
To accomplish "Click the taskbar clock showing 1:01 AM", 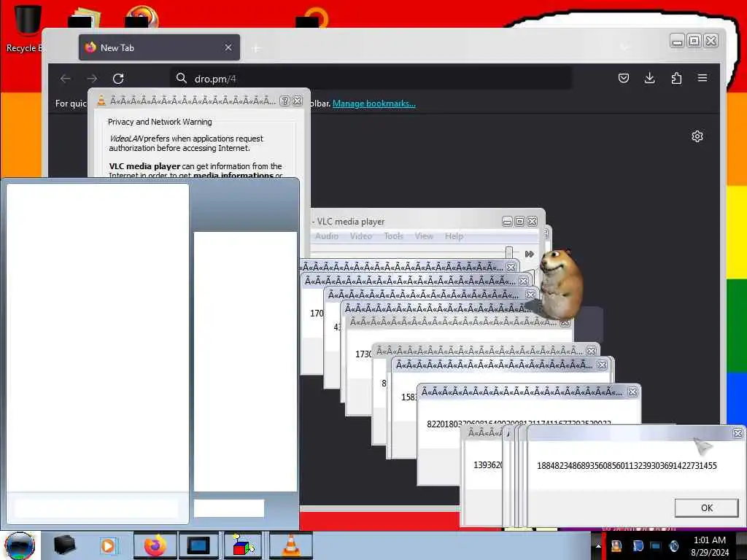I will [710, 546].
